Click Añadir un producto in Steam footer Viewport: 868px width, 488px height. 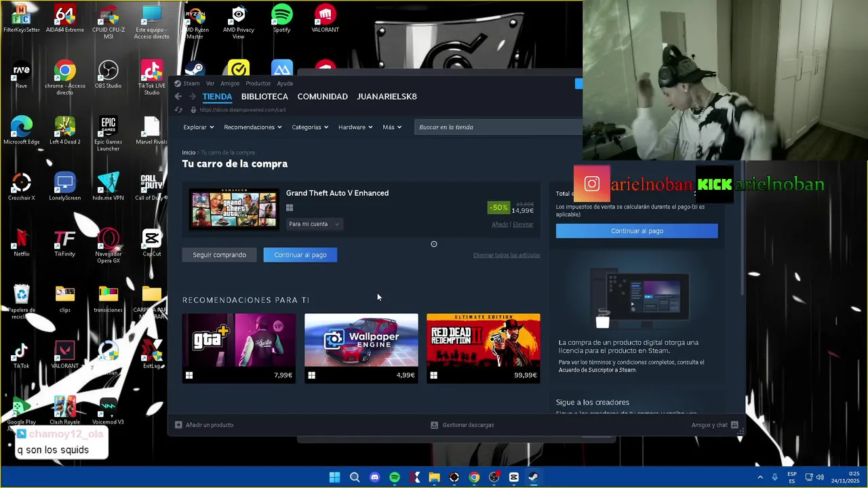204,425
